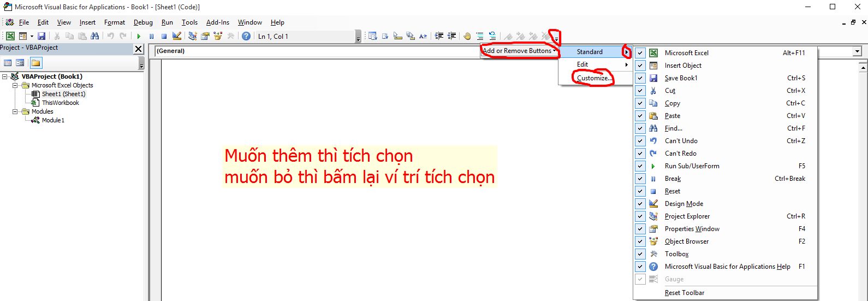Select Sheet1 (Sheet1) in project tree
This screenshot has height=301, width=868.
coord(63,94)
